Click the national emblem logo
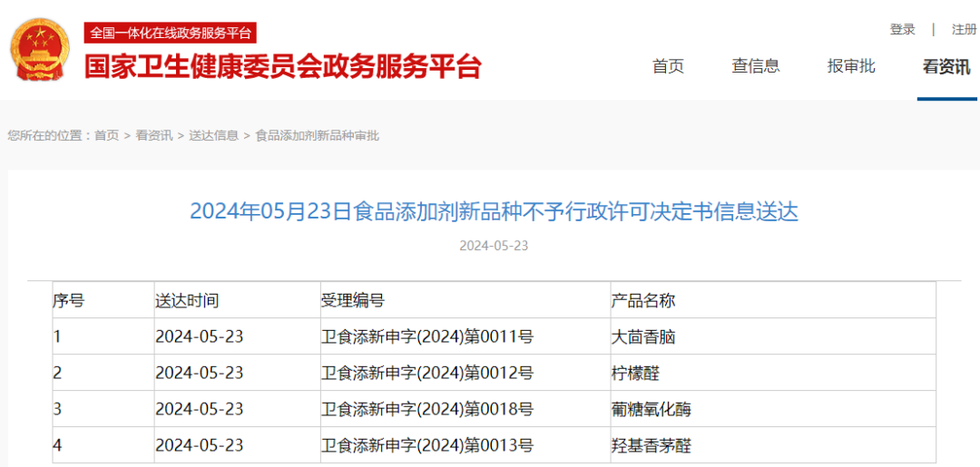 tap(39, 50)
